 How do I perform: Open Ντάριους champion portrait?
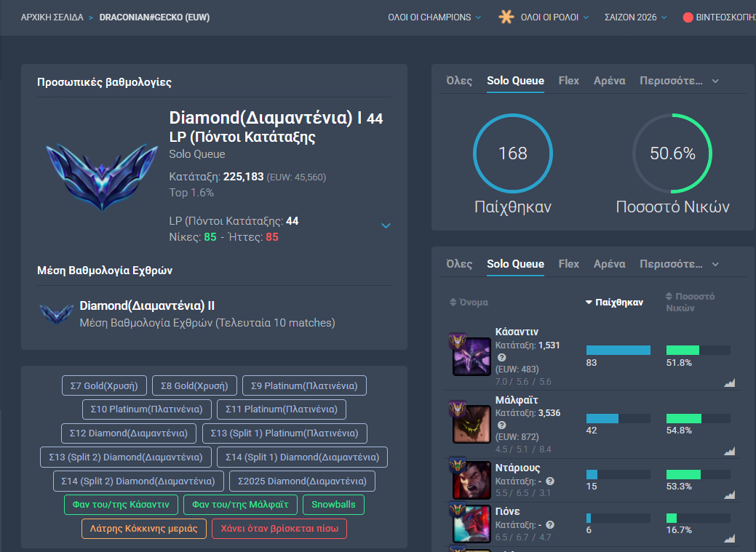[471, 480]
